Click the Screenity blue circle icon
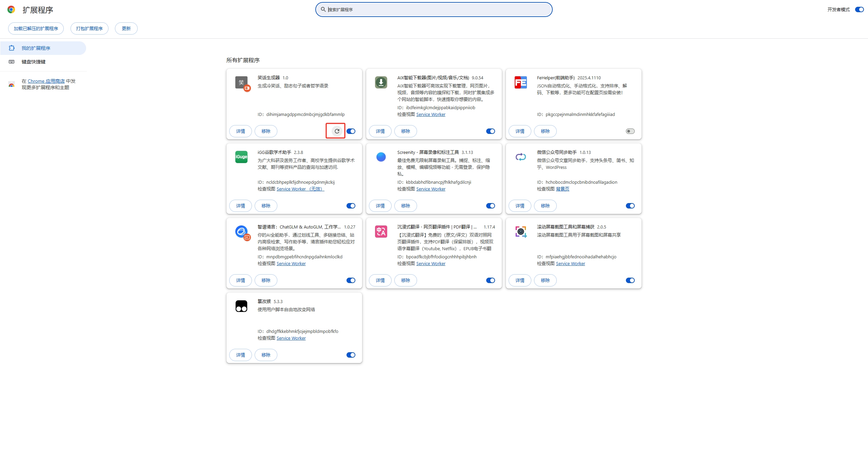Image resolution: width=868 pixels, height=458 pixels. pyautogui.click(x=381, y=157)
